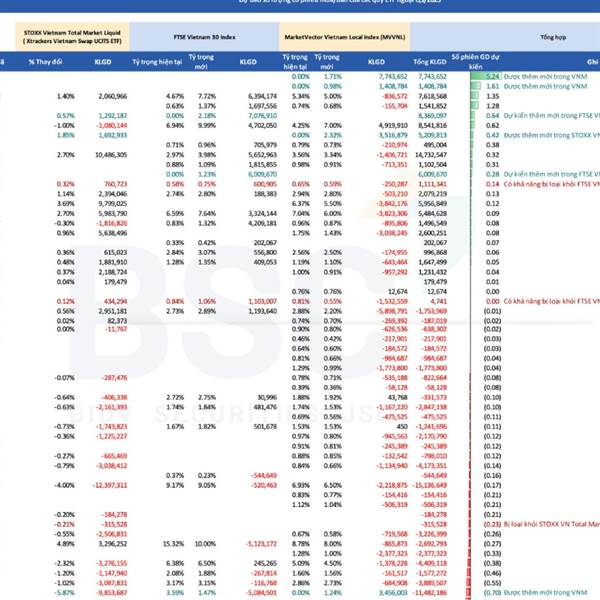
Task: Select red cell with value -5,898,791
Action: [x=392, y=311]
